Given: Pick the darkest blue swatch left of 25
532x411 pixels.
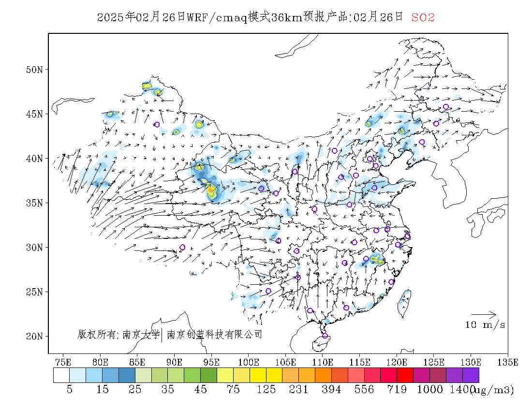Looking at the screenshot, I should pyautogui.click(x=127, y=375).
